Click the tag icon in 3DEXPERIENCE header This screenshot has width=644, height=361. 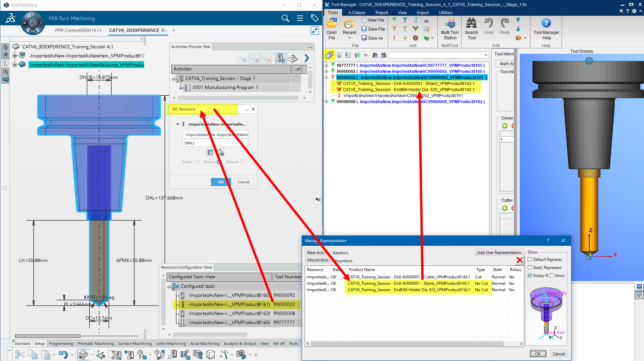314,18
